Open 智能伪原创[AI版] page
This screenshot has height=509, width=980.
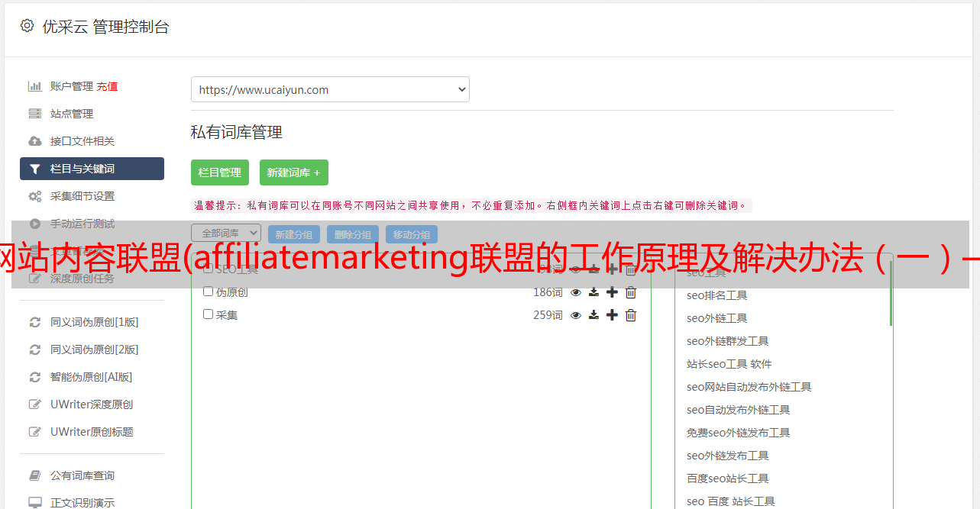point(92,377)
